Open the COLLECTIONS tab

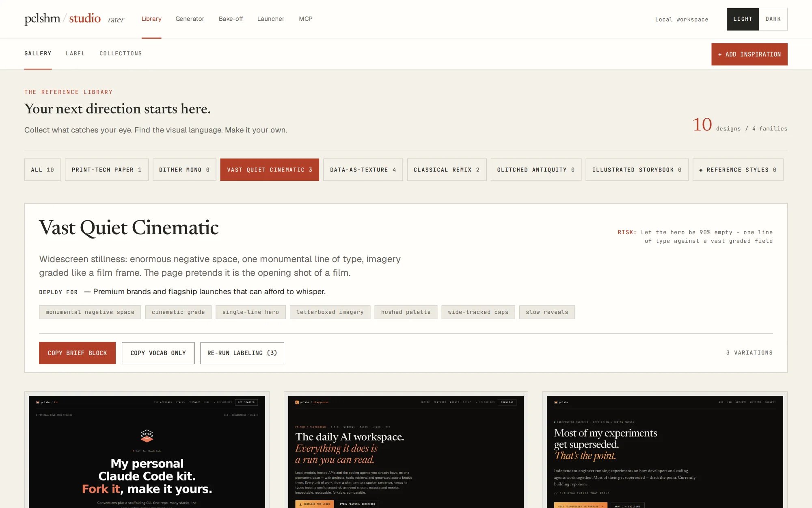[121, 54]
